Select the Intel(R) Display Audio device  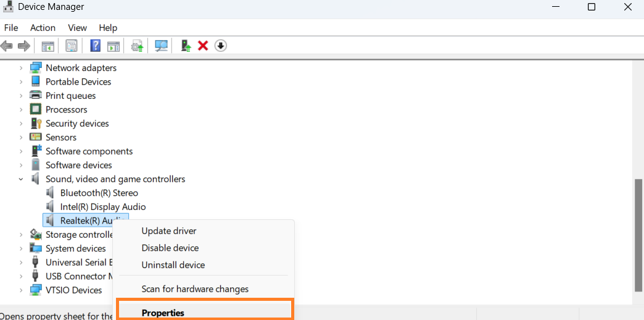(x=102, y=206)
